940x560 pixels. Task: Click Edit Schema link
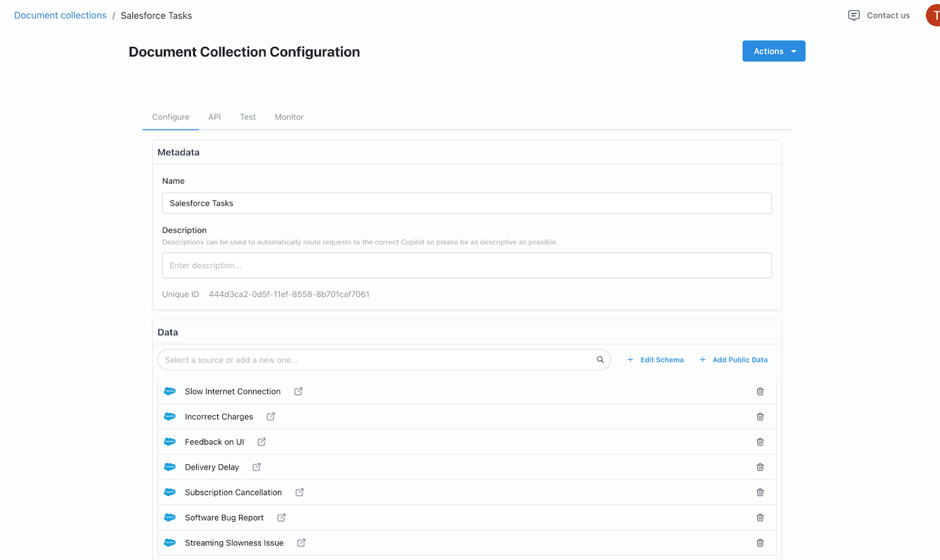tap(656, 360)
